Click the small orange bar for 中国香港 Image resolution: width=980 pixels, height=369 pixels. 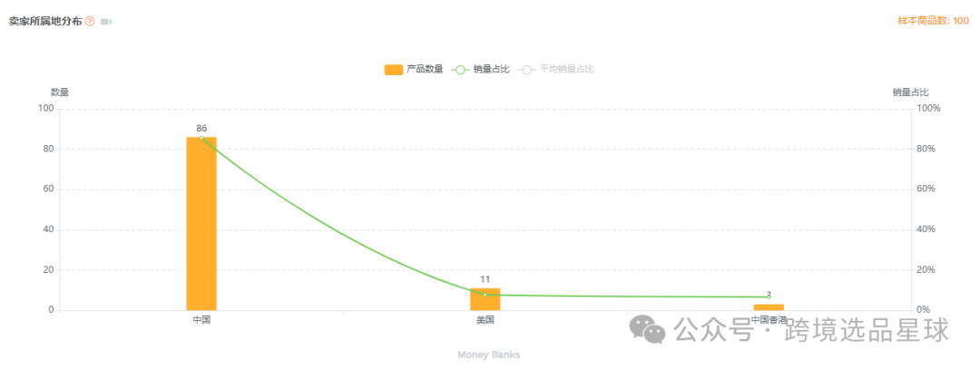(769, 307)
